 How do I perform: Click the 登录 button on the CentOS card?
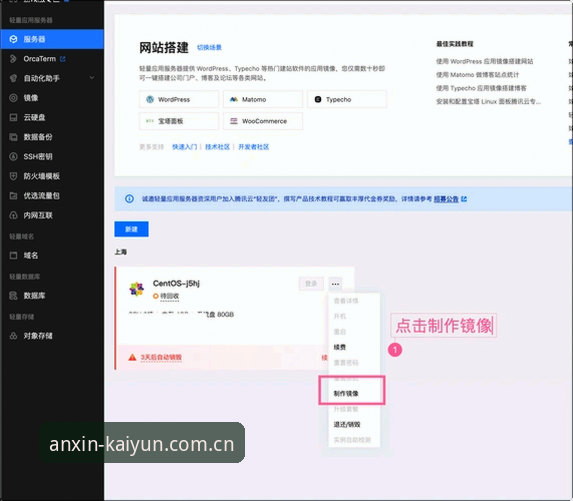pos(311,284)
